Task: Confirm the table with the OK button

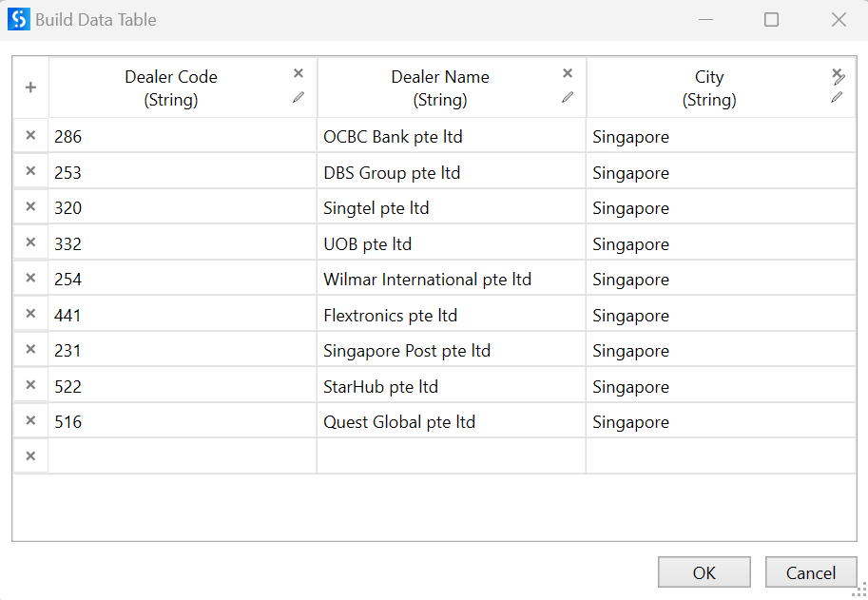Action: 704,572
